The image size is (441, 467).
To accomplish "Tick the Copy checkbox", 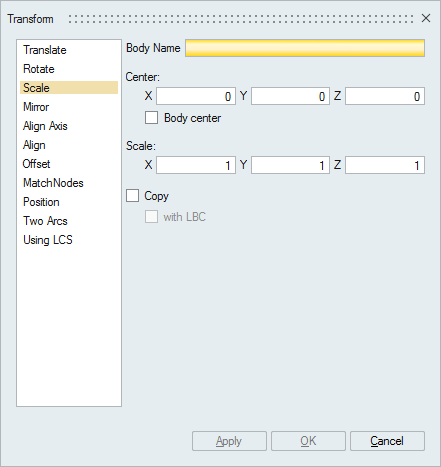I will tap(132, 196).
